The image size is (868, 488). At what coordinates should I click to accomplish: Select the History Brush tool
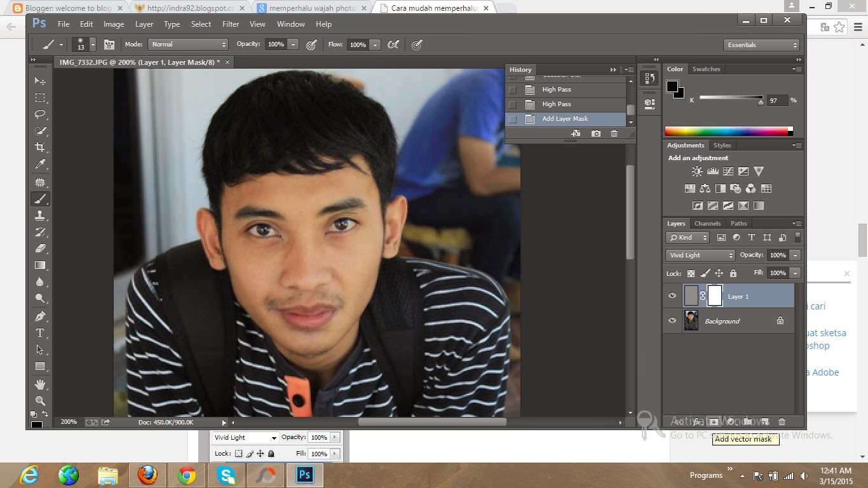pos(40,232)
